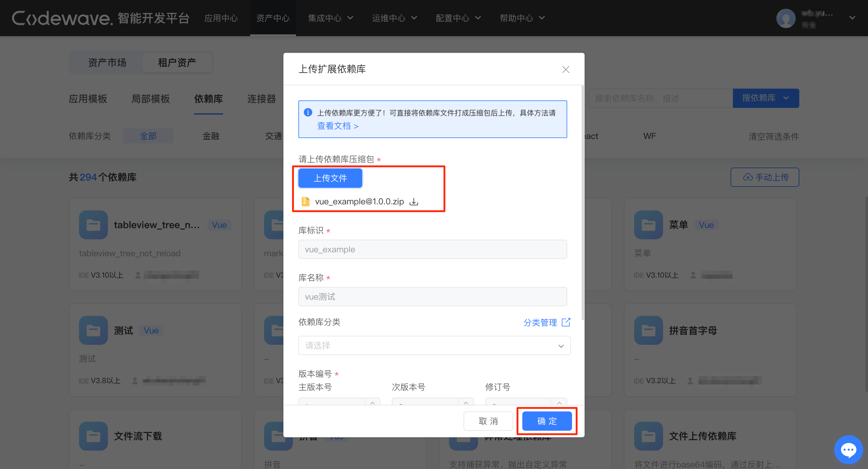The height and width of the screenshot is (469, 868).
Task: Open the 依赖库 tab
Action: pyautogui.click(x=208, y=99)
